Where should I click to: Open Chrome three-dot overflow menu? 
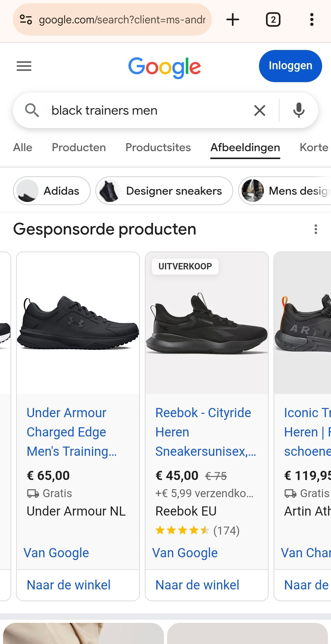312,20
